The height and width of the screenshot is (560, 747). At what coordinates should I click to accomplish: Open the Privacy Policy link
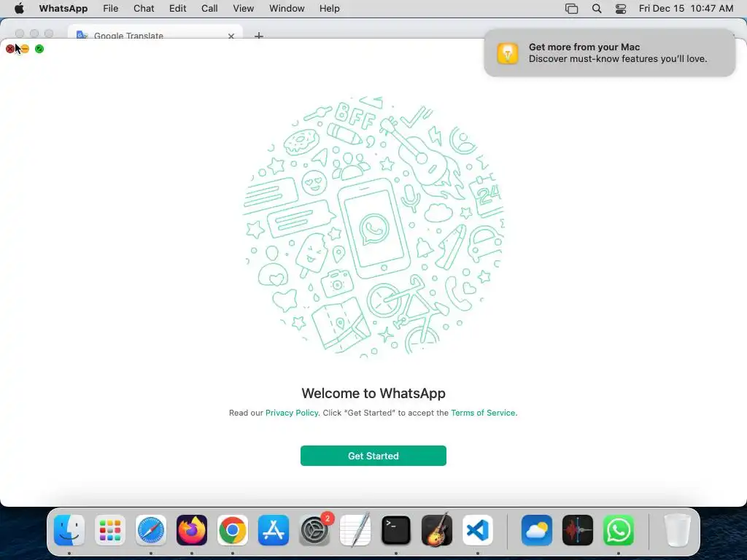point(292,413)
